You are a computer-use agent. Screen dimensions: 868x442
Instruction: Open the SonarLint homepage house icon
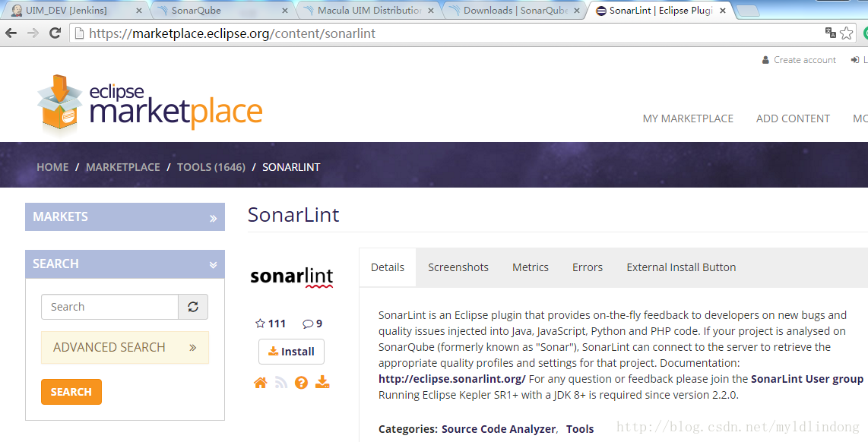pos(260,382)
